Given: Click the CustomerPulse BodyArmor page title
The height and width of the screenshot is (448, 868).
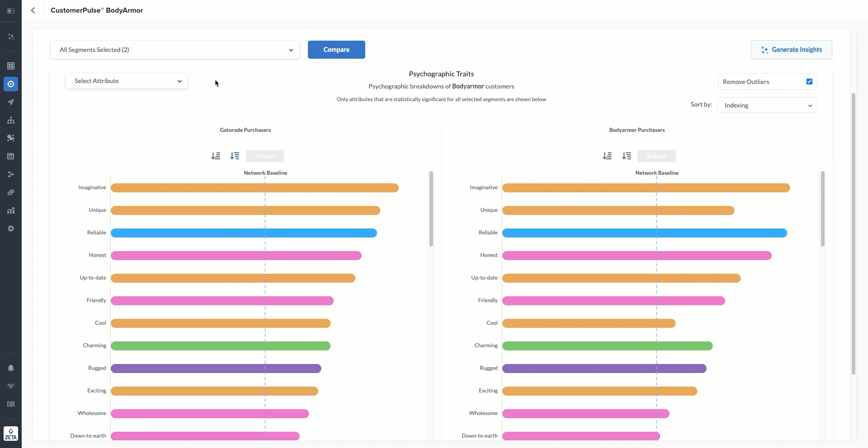Looking at the screenshot, I should (97, 10).
